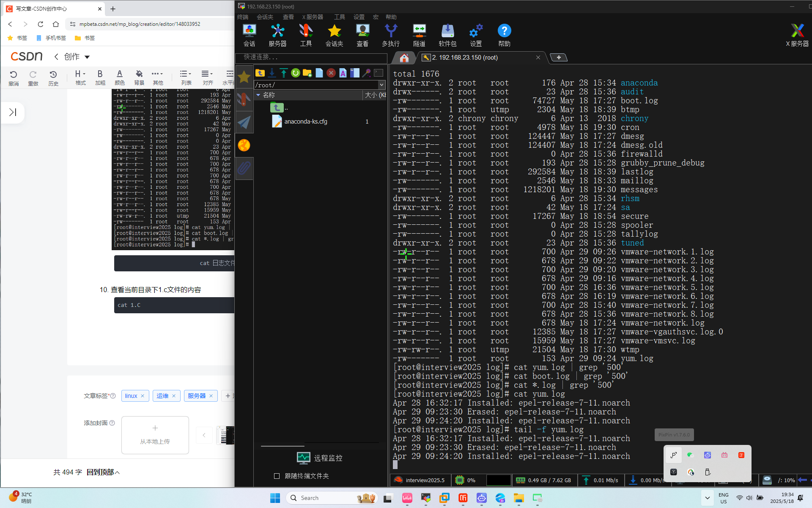Switch to the 192.168.23.150 (root) terminal tab
812x508 pixels.
coord(465,58)
